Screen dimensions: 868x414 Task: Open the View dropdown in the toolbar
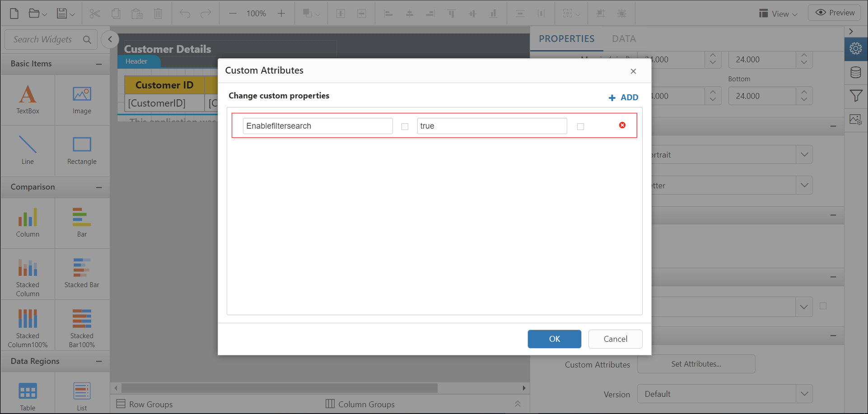pyautogui.click(x=778, y=14)
